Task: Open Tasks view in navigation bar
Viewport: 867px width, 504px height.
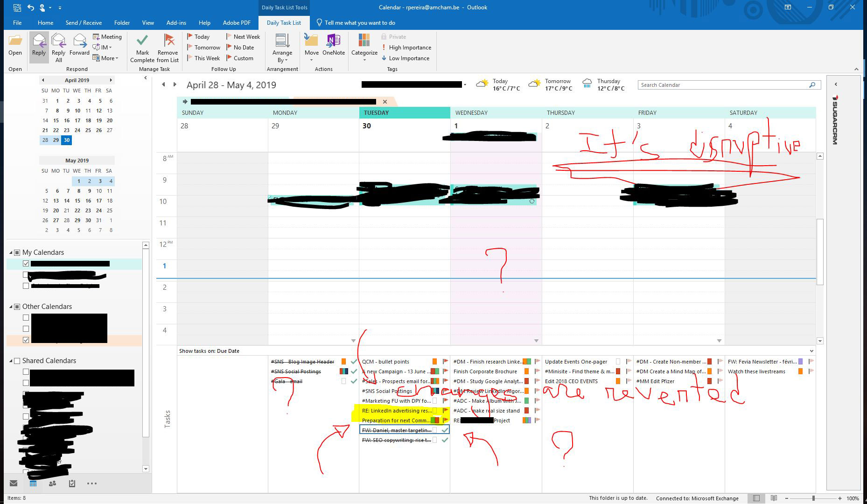Action: 72,483
